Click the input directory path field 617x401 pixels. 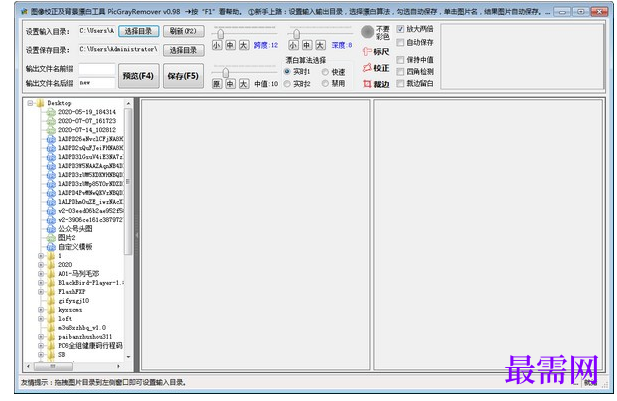[97, 31]
